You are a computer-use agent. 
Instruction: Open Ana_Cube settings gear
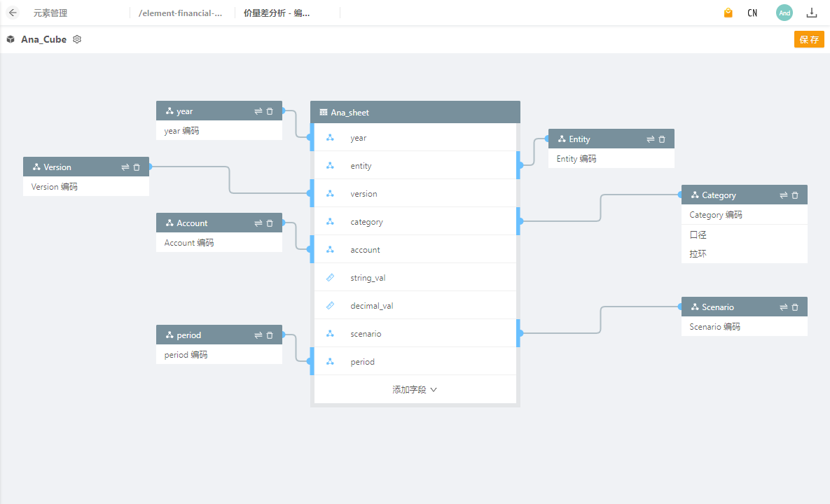tap(77, 39)
